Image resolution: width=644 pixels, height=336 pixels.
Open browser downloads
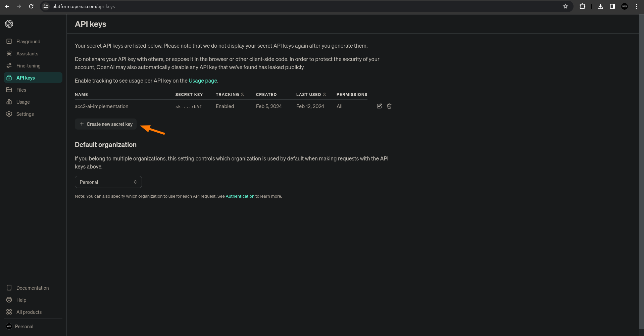click(600, 6)
